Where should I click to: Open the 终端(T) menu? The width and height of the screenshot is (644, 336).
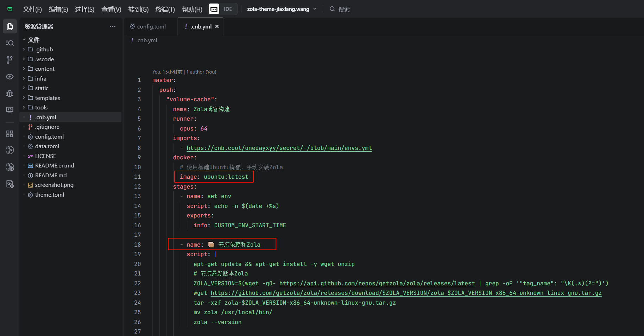pos(165,9)
